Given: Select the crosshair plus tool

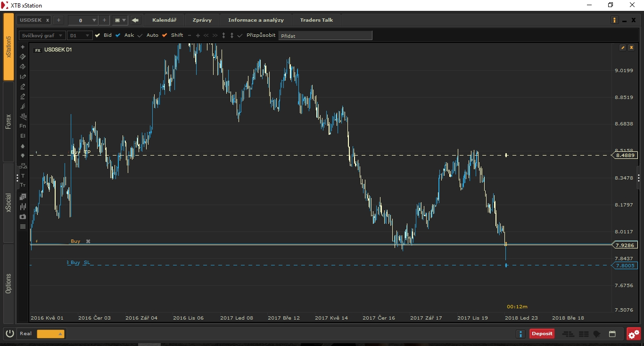Looking at the screenshot, I should 23,47.
